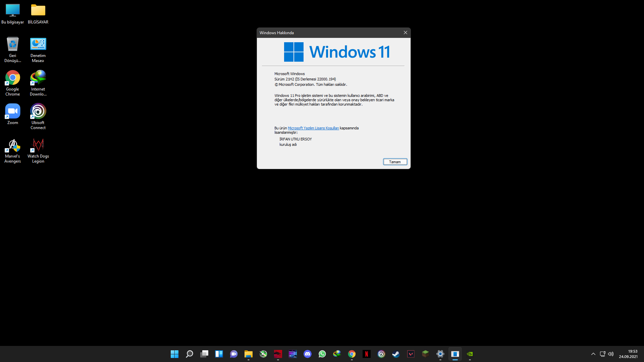Close the Windows Hakkında dialog
The width and height of the screenshot is (644, 362).
click(405, 33)
